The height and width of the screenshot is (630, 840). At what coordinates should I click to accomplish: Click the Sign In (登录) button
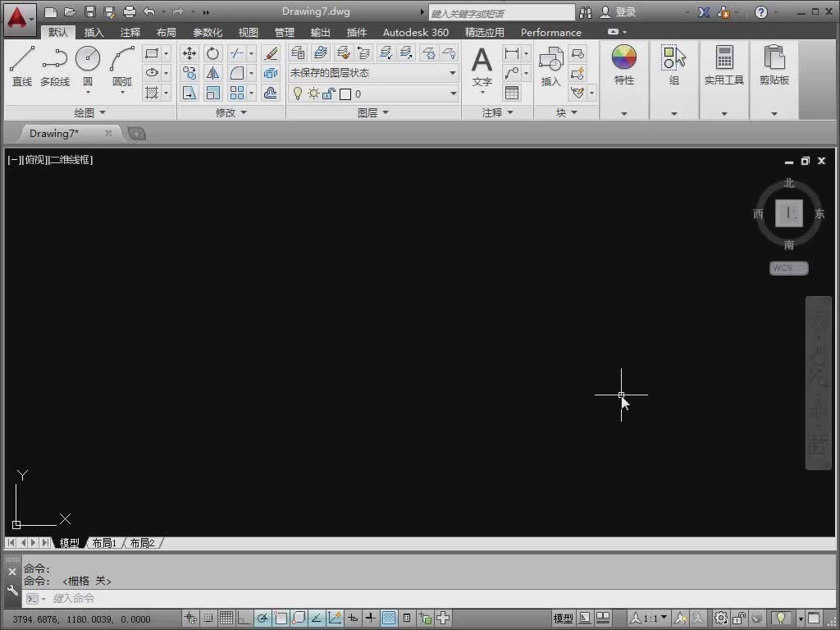[618, 11]
